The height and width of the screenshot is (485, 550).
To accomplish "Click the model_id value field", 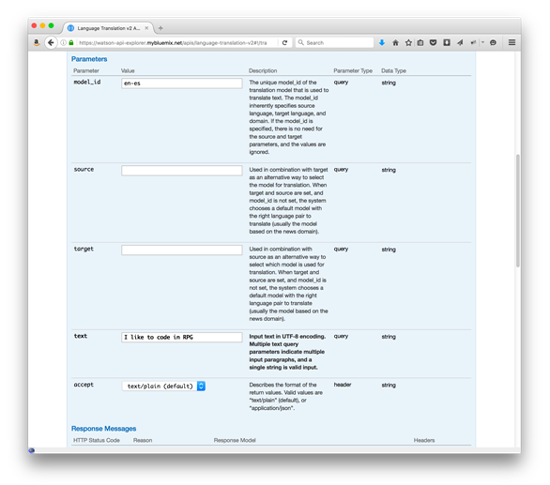I will coord(182,83).
